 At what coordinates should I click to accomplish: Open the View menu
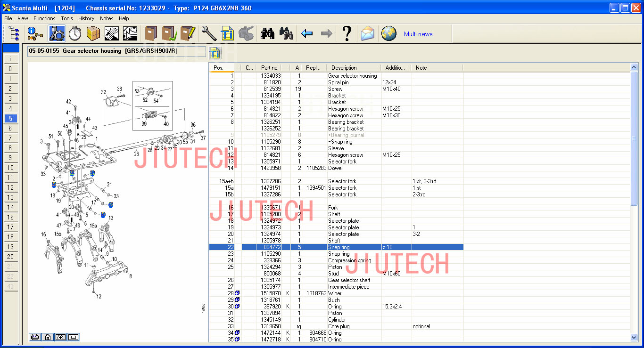tap(23, 18)
